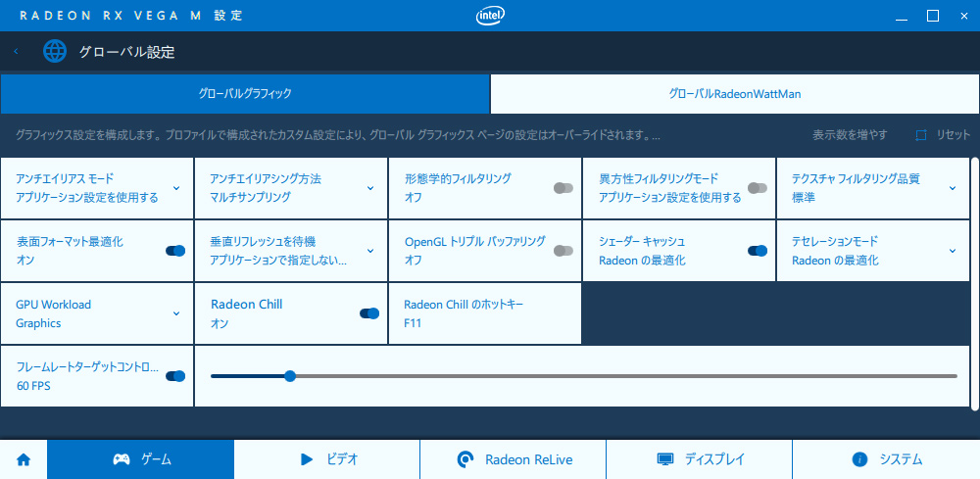This screenshot has width=980, height=479.
Task: Open the システム tab
Action: [886, 459]
